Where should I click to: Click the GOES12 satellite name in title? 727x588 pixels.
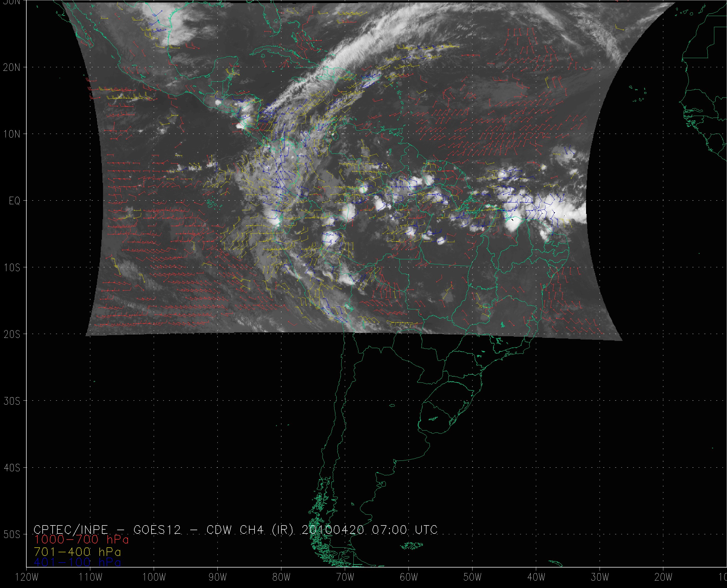pyautogui.click(x=157, y=529)
